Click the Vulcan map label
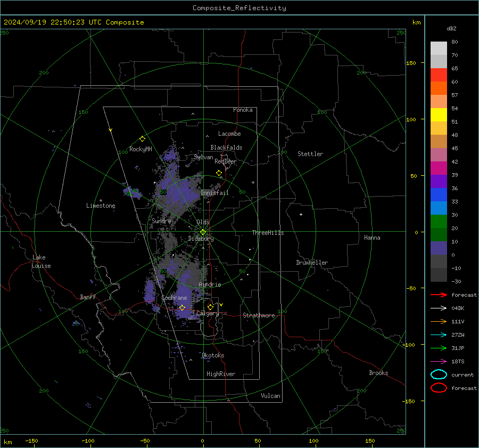479x448 pixels. point(270,396)
